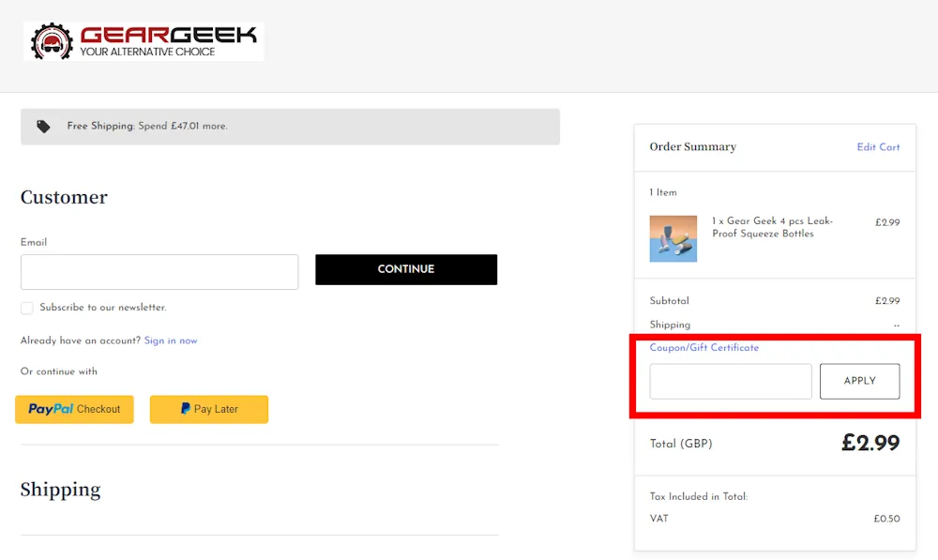Click the 'Subscribe to our newsletter' label

tap(102, 308)
